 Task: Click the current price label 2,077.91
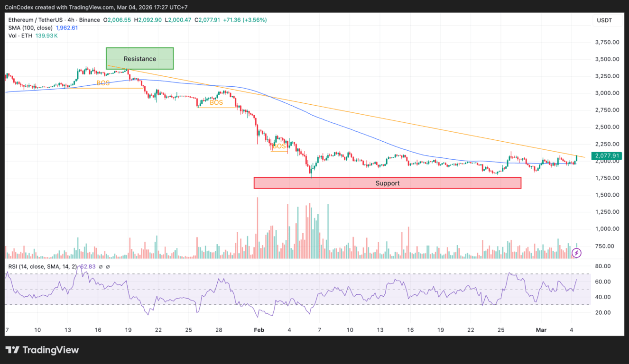pyautogui.click(x=606, y=155)
